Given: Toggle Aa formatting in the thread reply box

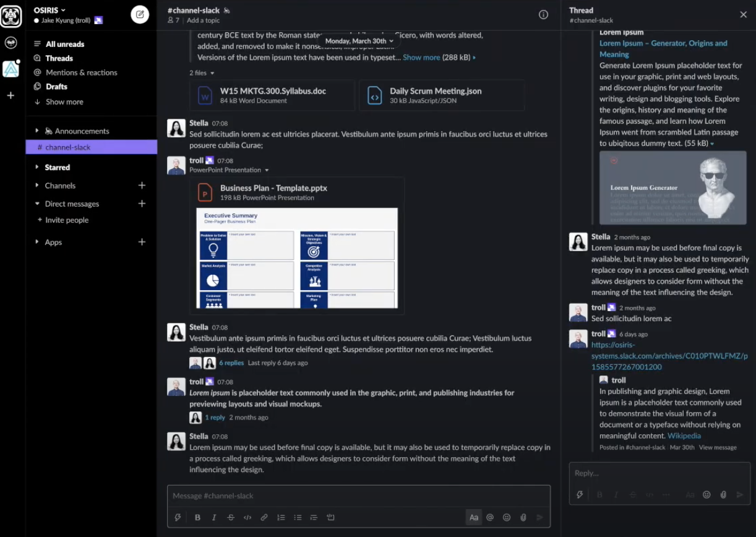Looking at the screenshot, I should pos(690,495).
